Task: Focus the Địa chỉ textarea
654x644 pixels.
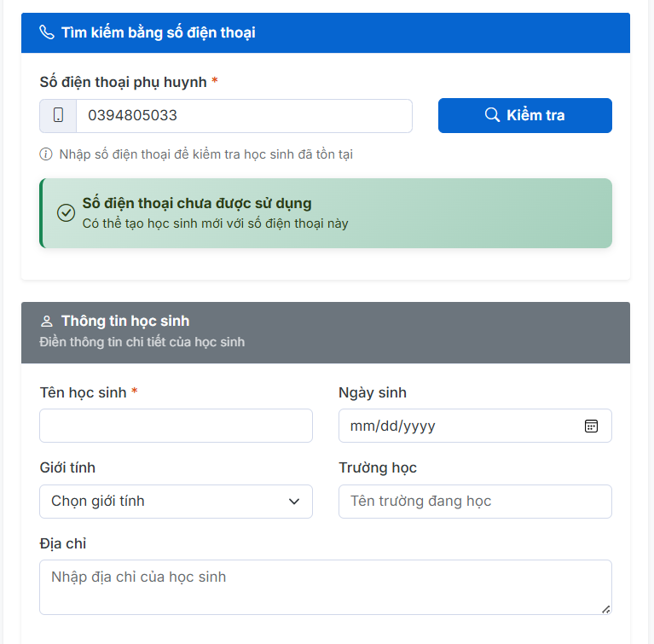Action: coord(325,587)
